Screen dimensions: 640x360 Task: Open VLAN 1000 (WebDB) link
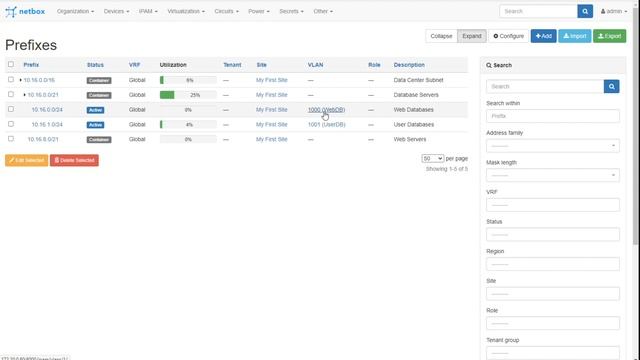click(327, 110)
